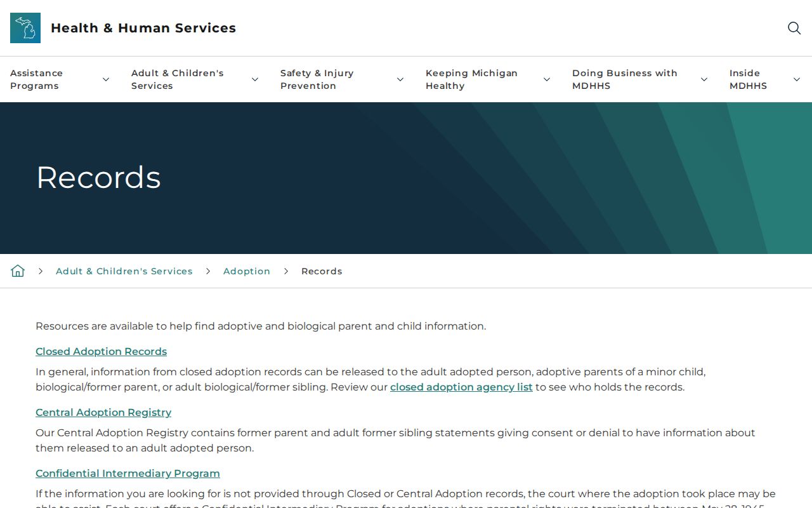Expand Safety & Injury Prevention chevron

coord(400,79)
